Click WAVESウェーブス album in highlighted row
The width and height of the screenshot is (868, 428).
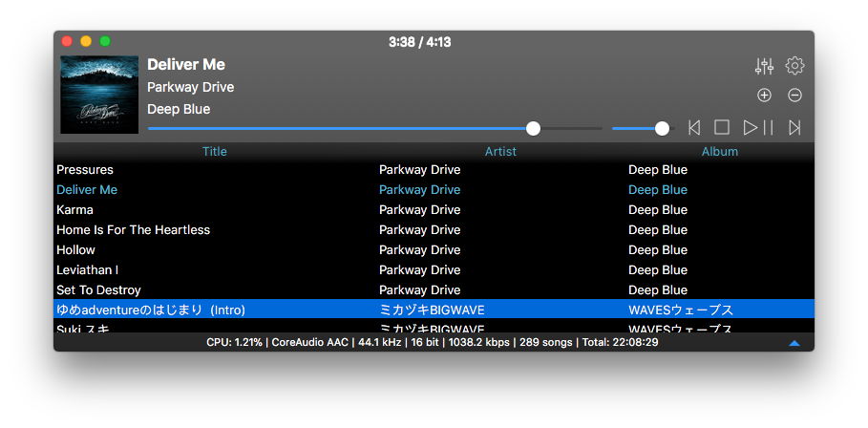pyautogui.click(x=680, y=310)
